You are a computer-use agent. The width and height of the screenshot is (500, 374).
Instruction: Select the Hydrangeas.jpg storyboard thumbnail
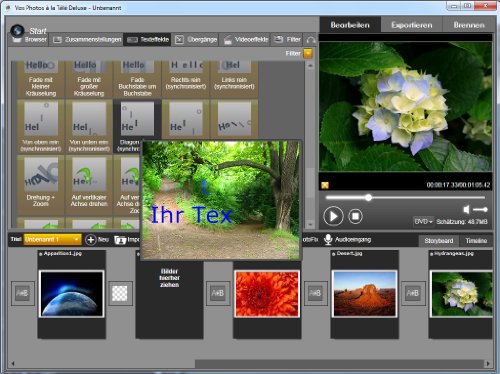[461, 294]
